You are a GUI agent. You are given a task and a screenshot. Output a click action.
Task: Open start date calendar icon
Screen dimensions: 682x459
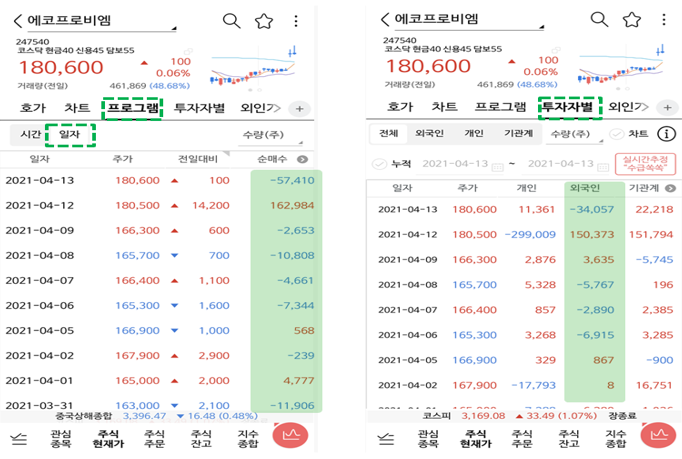[497, 166]
